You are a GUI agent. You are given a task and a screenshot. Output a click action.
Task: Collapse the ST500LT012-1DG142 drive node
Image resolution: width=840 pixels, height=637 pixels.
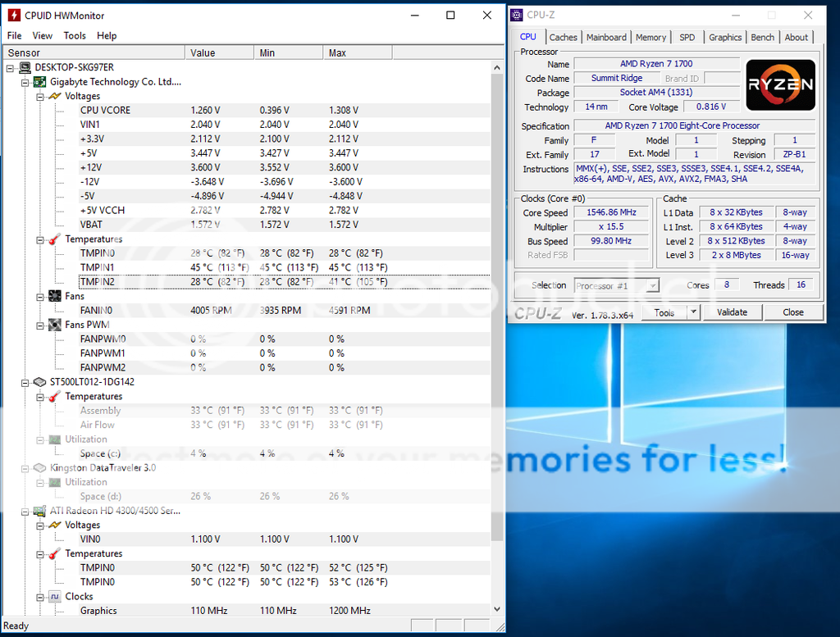25,382
